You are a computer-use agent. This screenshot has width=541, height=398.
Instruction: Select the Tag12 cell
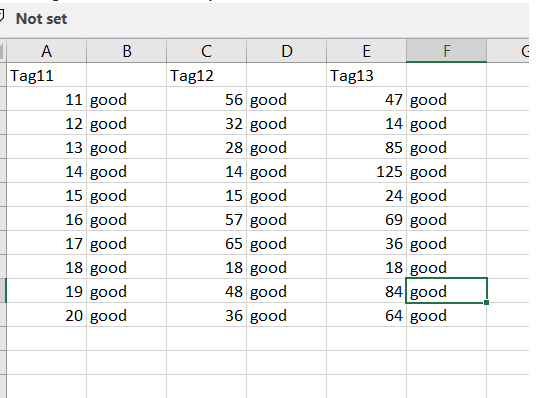click(206, 75)
